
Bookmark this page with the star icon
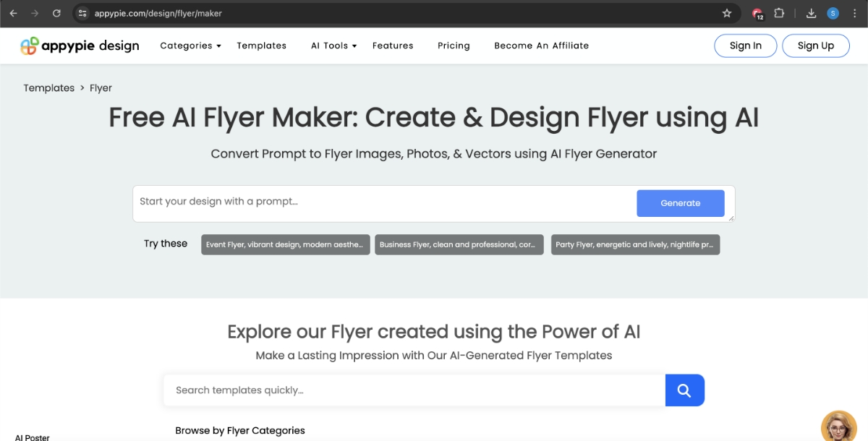tap(727, 13)
